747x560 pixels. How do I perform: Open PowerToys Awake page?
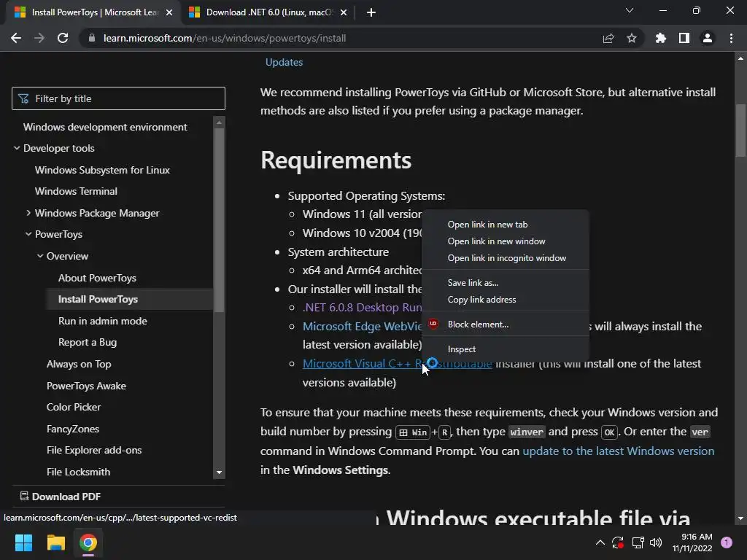(86, 386)
